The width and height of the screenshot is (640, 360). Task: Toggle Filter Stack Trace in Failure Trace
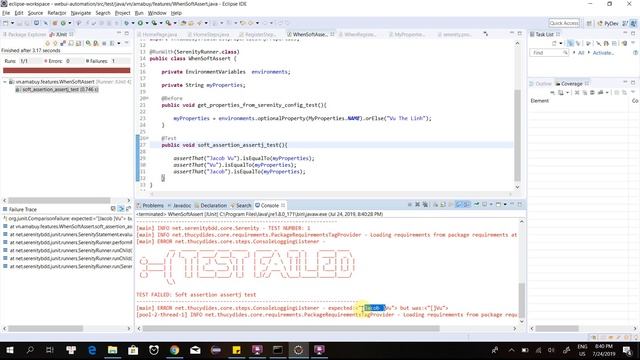tap(121, 209)
